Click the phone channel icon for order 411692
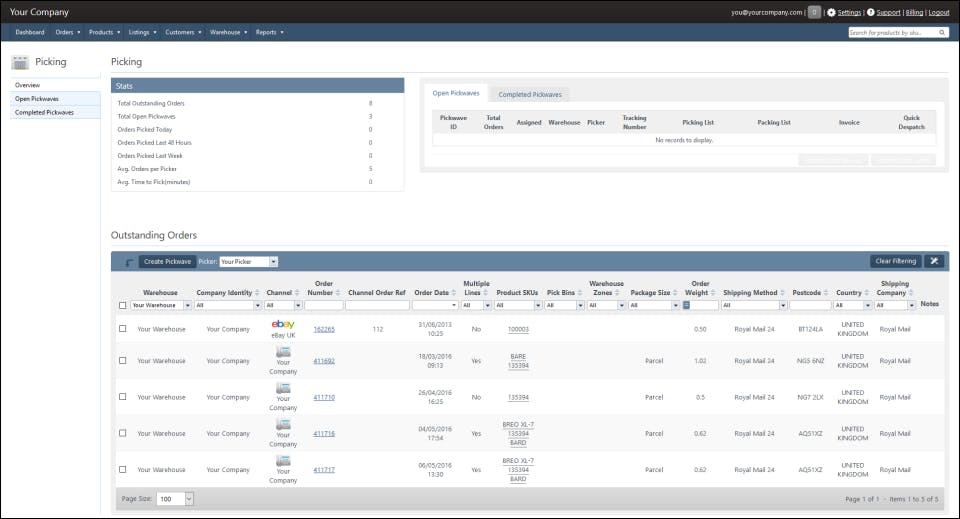Image resolution: width=960 pixels, height=519 pixels. coord(283,353)
